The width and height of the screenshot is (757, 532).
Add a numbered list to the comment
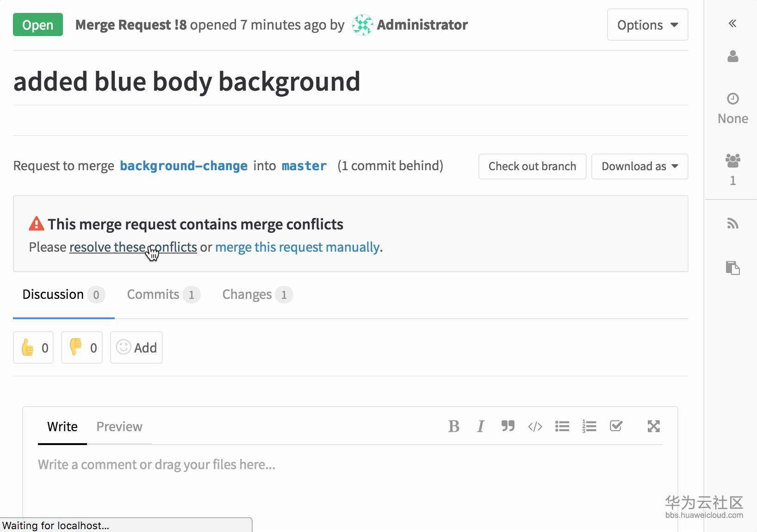(589, 426)
